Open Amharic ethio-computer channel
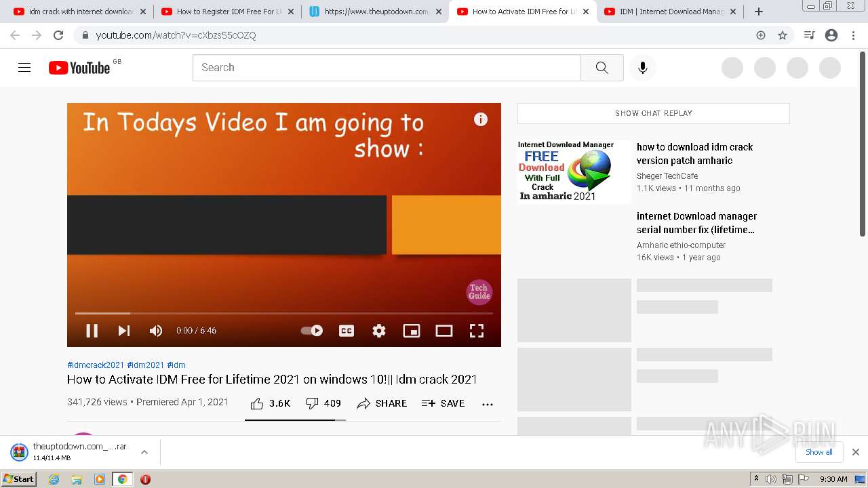 tap(681, 245)
